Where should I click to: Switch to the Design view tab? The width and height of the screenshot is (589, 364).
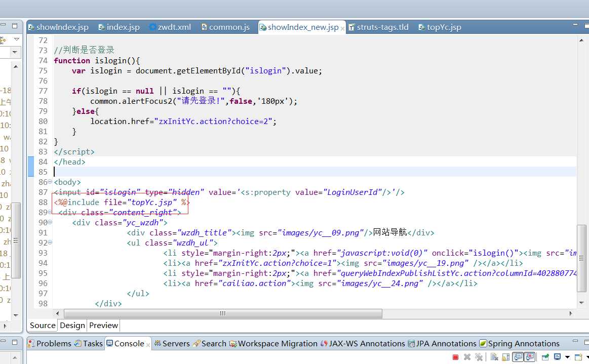(x=72, y=326)
